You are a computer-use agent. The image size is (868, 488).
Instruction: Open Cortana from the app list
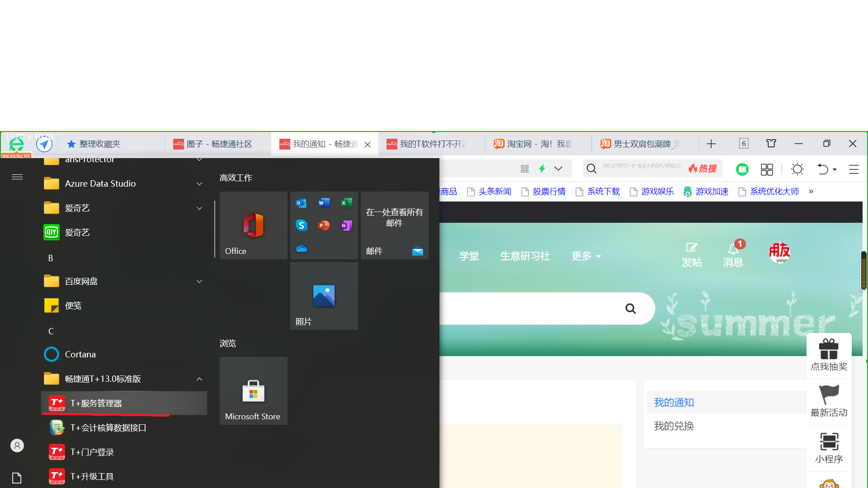pyautogui.click(x=124, y=355)
